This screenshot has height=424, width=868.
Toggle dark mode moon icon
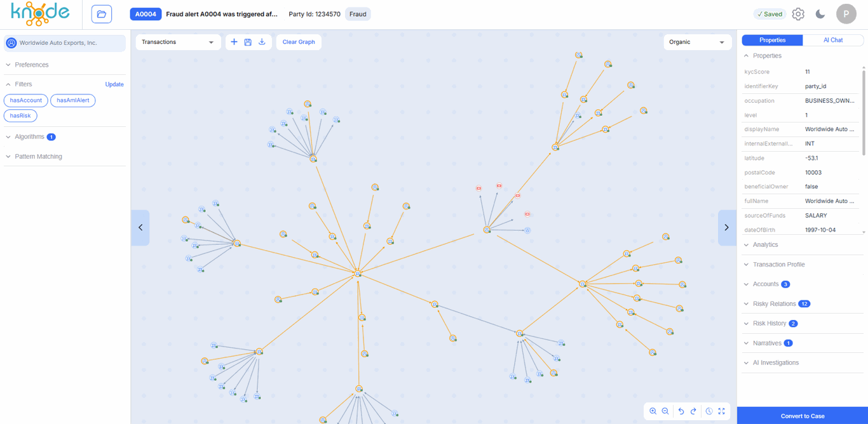pyautogui.click(x=820, y=14)
